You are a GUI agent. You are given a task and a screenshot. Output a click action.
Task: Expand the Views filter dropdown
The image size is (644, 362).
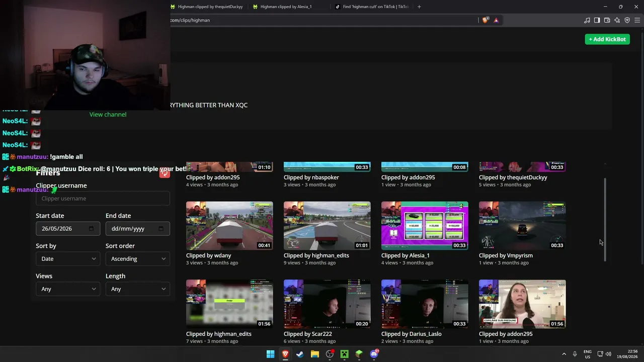(68, 289)
